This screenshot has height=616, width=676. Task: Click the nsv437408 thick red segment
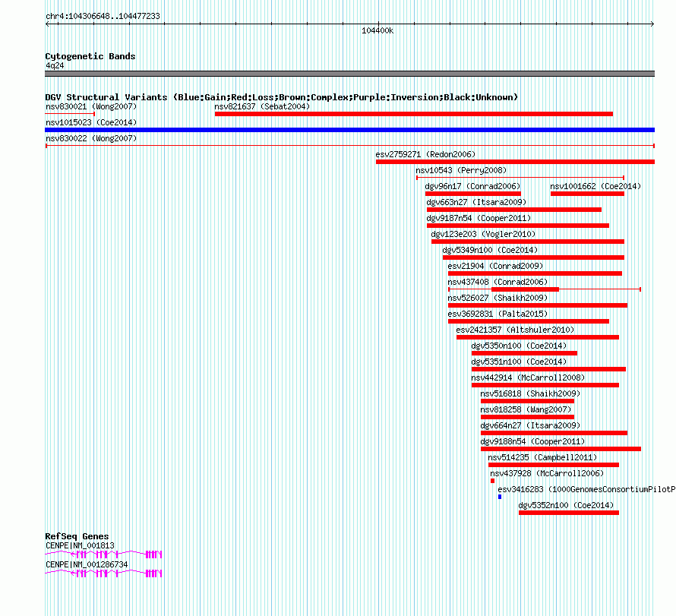coord(525,289)
